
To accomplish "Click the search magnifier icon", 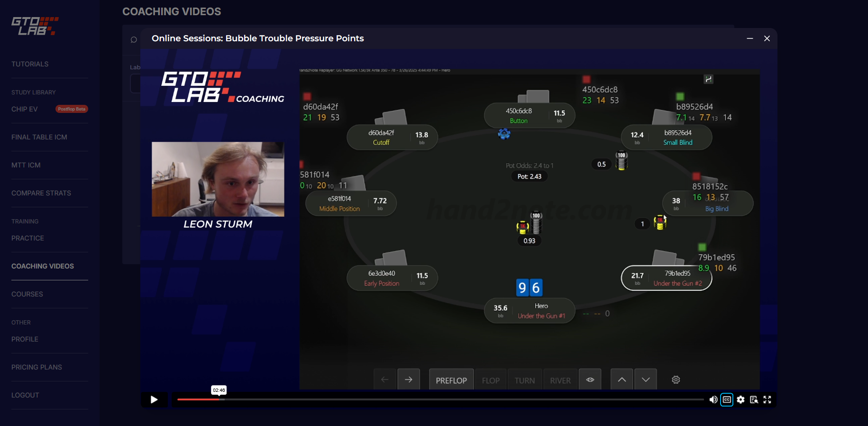I will pos(134,40).
